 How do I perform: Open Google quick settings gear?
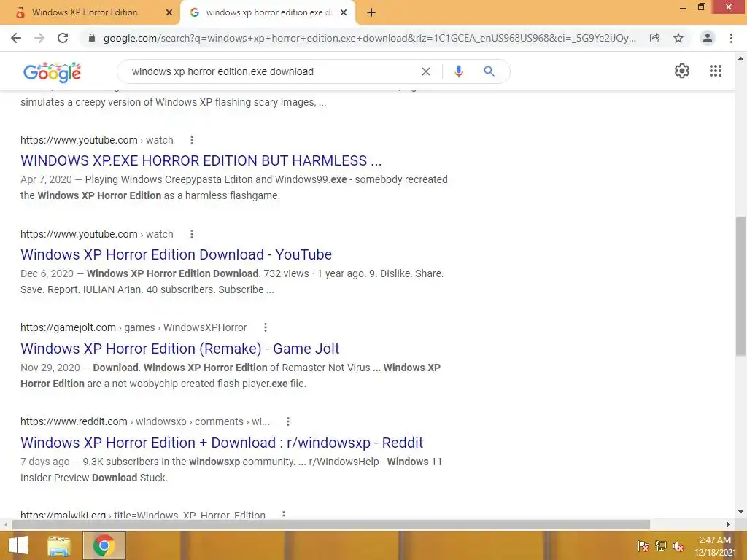point(682,71)
